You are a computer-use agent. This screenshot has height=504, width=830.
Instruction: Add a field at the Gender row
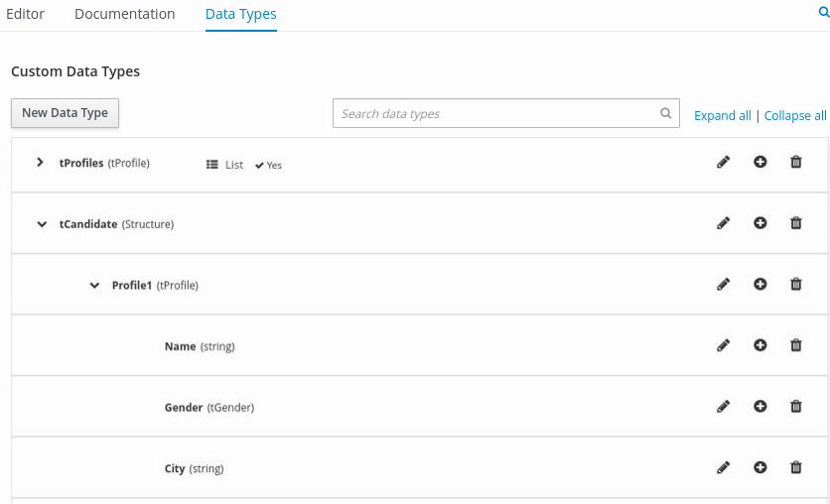click(x=761, y=406)
